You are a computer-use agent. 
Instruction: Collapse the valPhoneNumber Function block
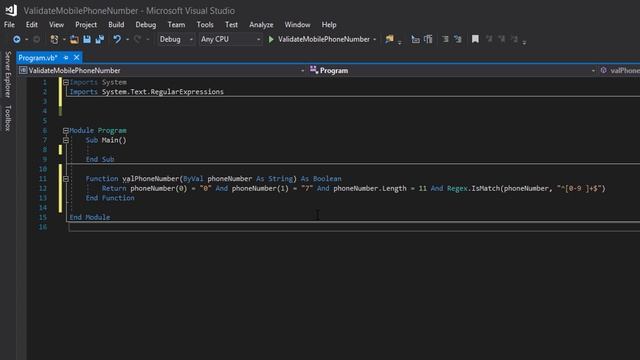(x=66, y=179)
